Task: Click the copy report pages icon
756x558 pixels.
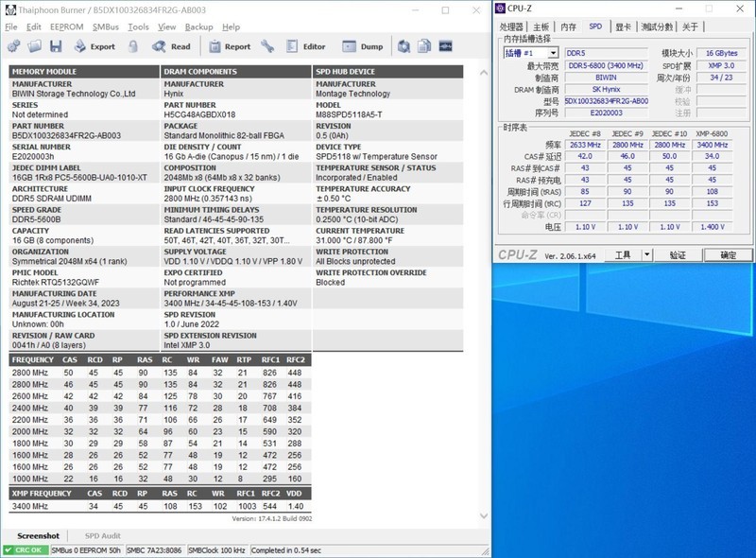Action: click(425, 46)
